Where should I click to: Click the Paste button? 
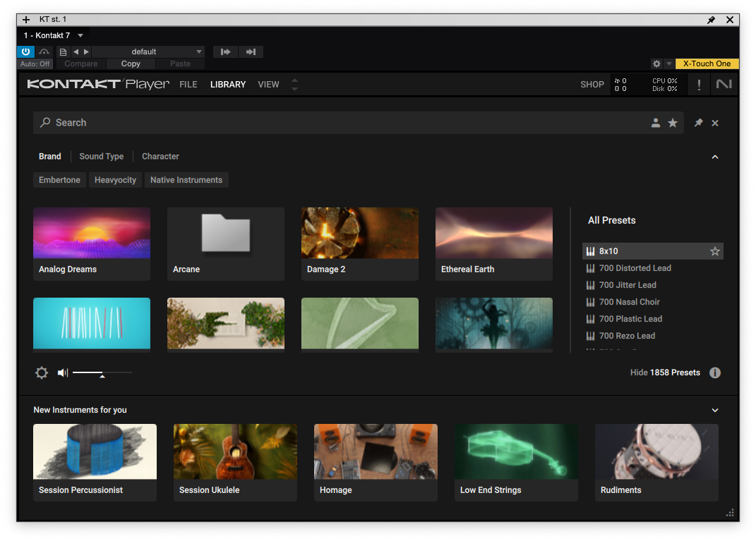(x=180, y=63)
